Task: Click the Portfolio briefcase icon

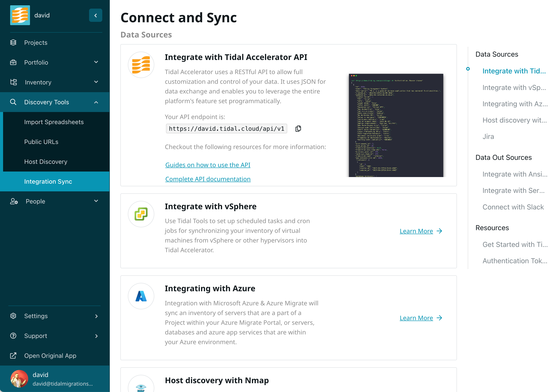Action: pos(13,62)
